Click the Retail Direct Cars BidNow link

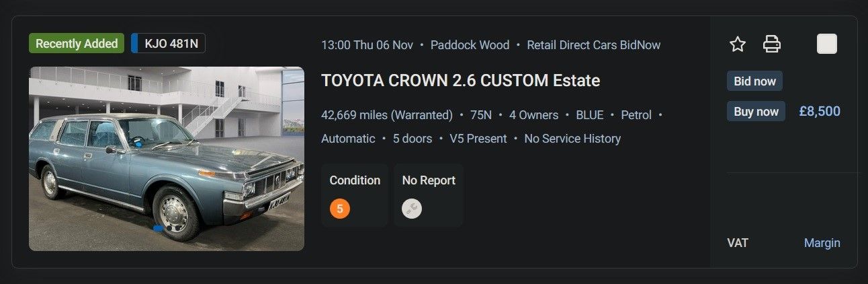593,45
